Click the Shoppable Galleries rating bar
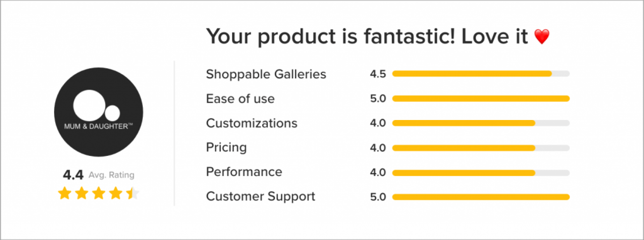The image size is (644, 240). (x=481, y=74)
